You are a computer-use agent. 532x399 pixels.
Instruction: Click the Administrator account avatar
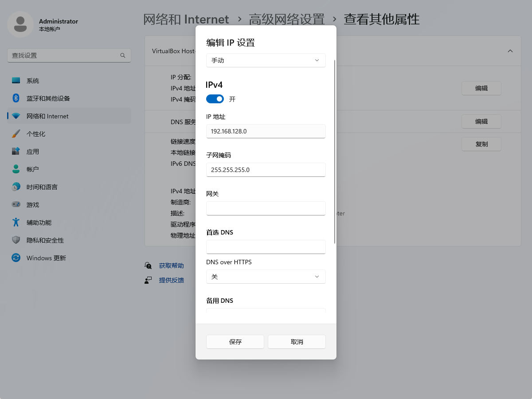click(x=20, y=24)
